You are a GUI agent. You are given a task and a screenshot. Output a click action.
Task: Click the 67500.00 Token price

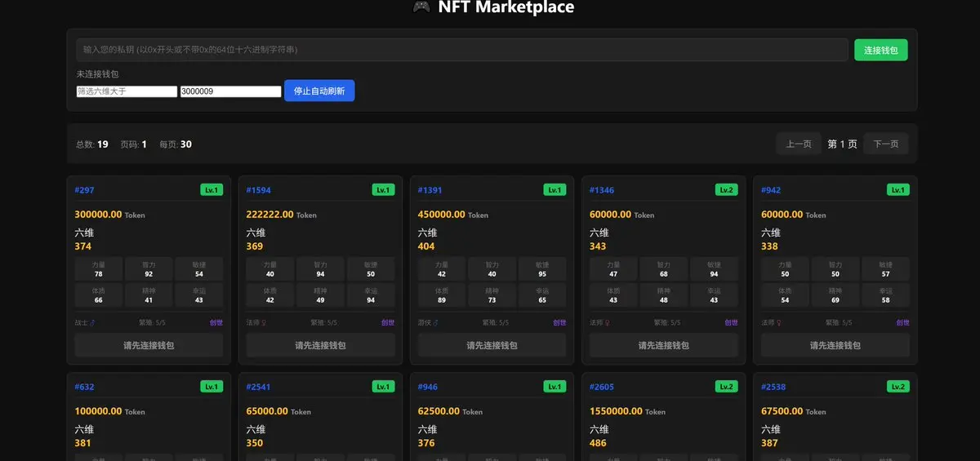pyautogui.click(x=793, y=411)
